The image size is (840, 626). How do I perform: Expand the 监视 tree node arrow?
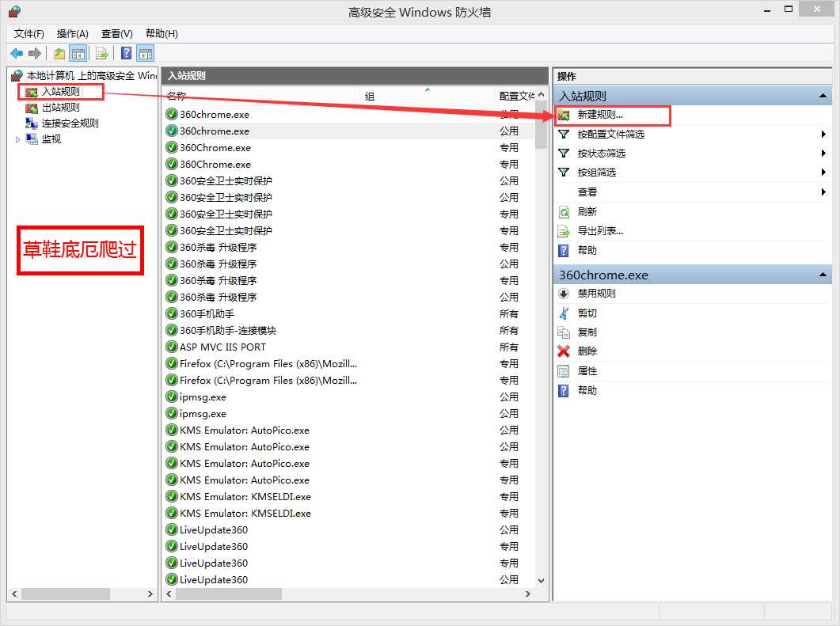(17, 140)
